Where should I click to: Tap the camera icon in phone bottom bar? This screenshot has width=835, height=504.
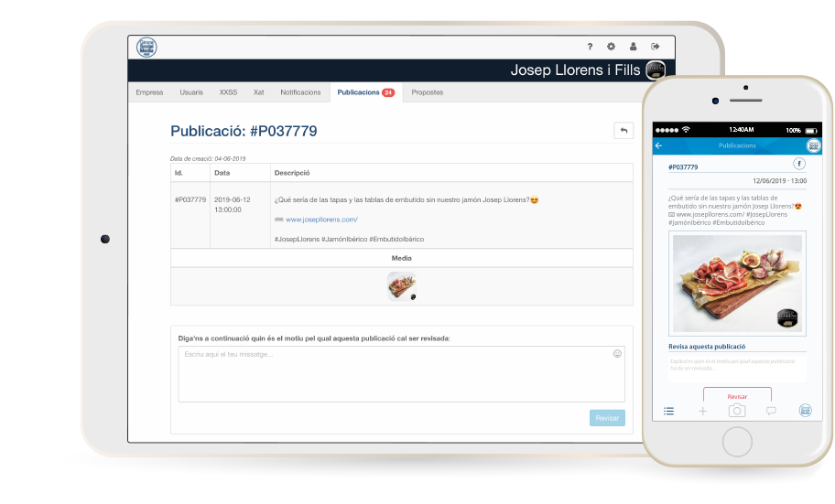pyautogui.click(x=737, y=411)
